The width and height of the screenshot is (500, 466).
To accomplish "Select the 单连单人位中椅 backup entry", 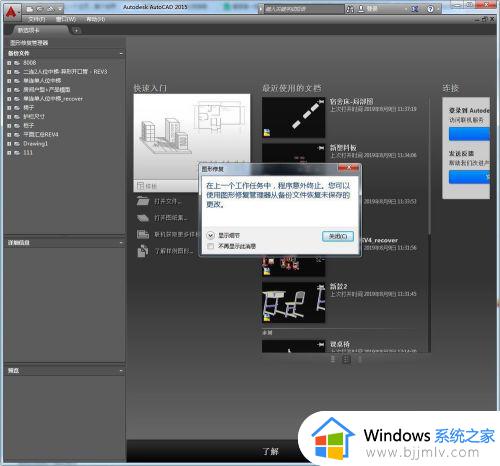I will click(x=42, y=81).
